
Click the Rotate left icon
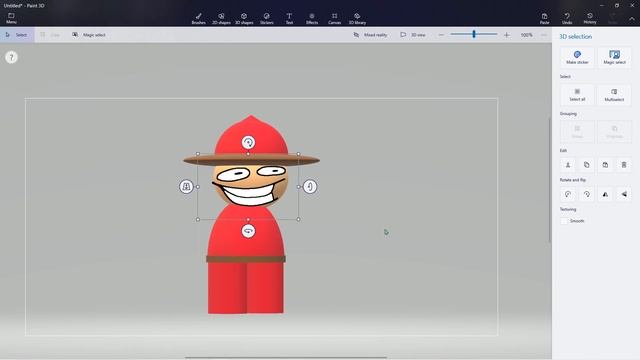coord(568,194)
